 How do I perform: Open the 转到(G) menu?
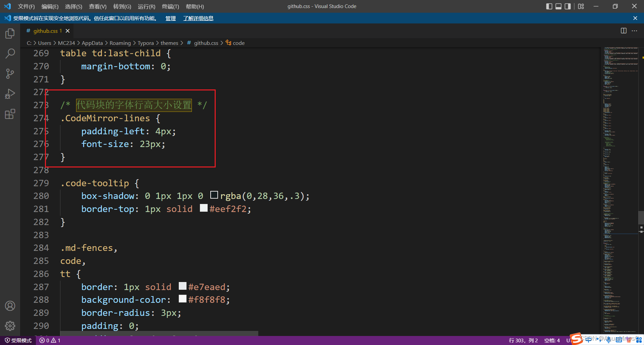click(x=122, y=6)
